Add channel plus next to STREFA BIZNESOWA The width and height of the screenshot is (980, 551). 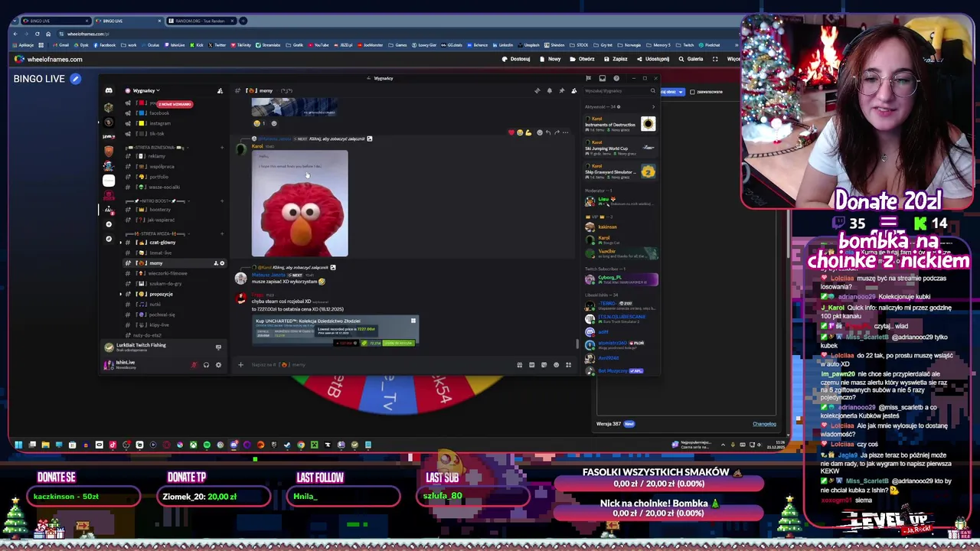click(222, 147)
